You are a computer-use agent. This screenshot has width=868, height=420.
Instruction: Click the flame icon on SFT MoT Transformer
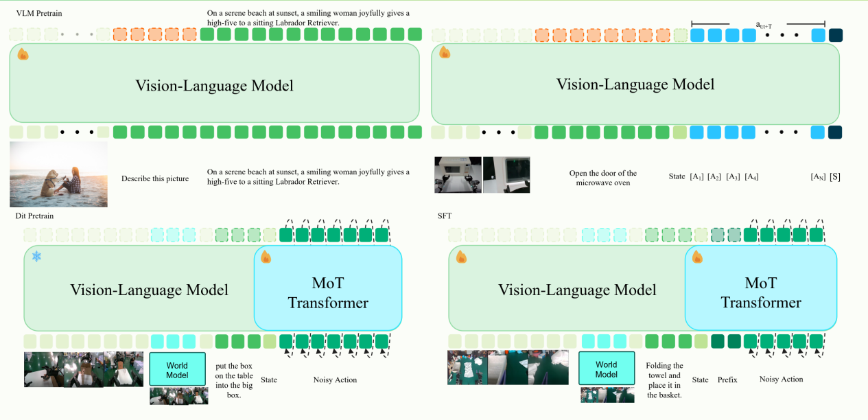pos(697,258)
